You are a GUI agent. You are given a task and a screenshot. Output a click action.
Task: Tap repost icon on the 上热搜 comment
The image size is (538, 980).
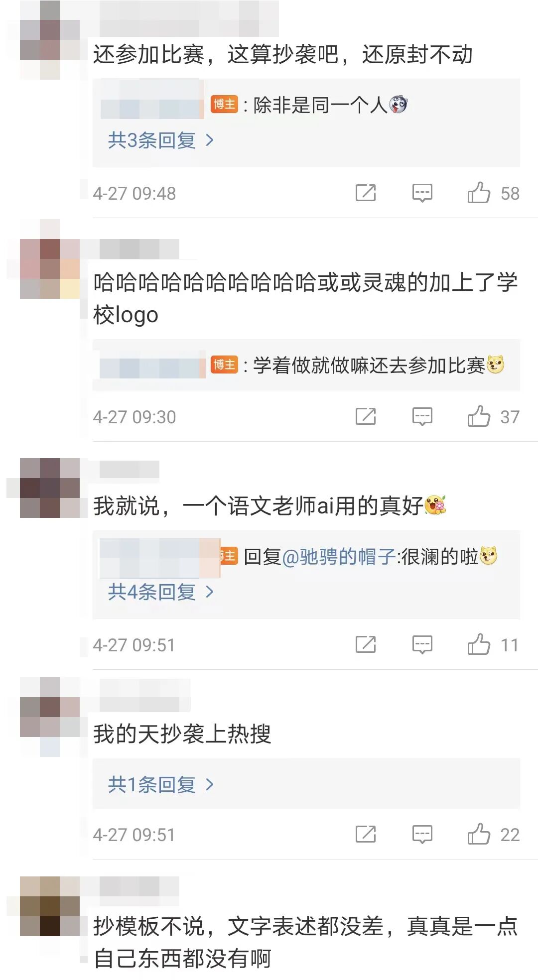pyautogui.click(x=366, y=834)
